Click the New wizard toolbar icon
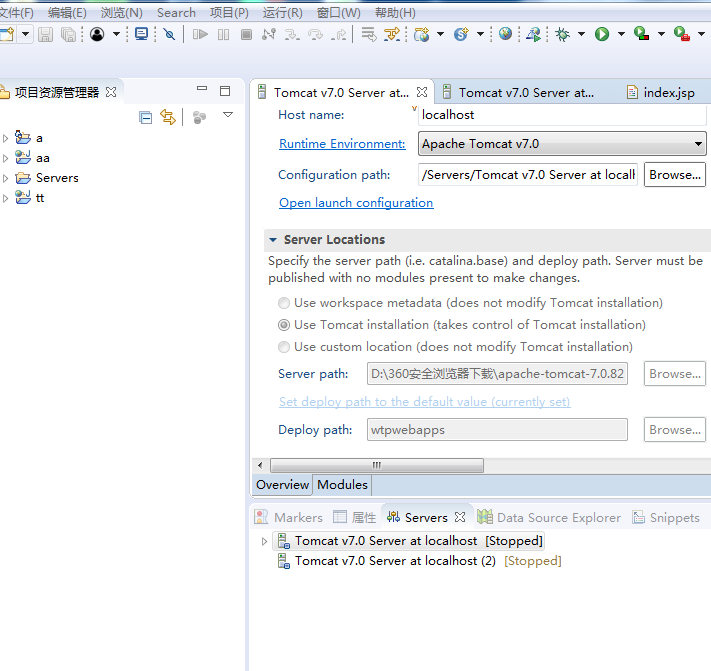The width and height of the screenshot is (711, 671). 7,34
